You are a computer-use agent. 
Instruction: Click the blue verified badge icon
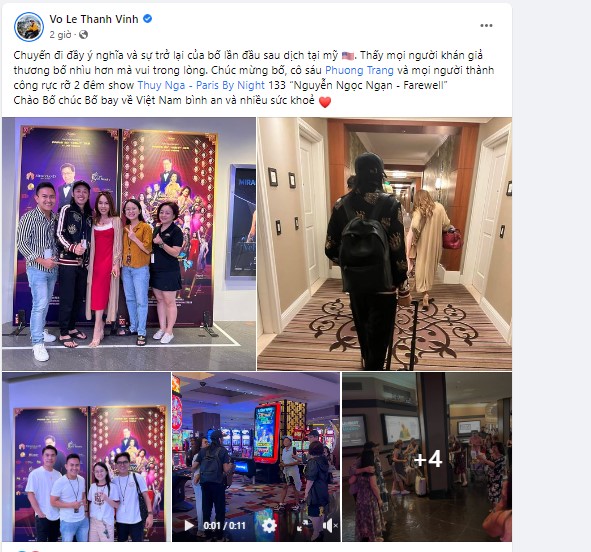[148, 18]
